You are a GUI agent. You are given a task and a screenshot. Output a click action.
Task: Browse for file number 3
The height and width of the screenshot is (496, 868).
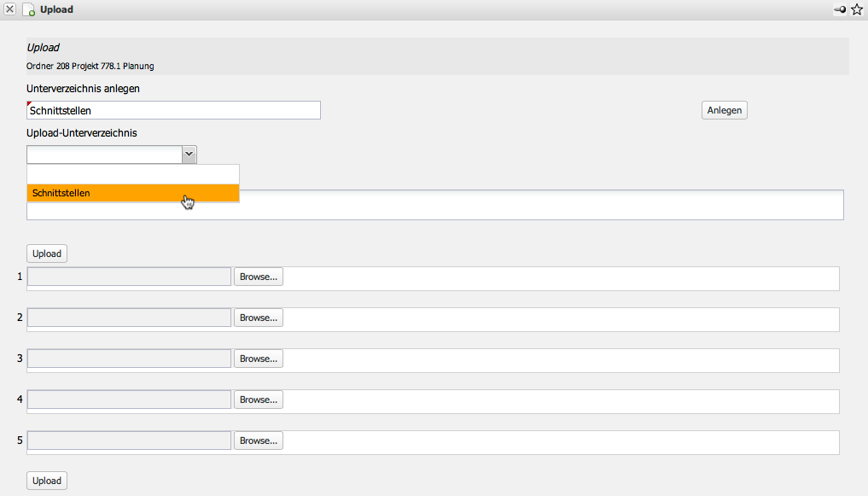click(259, 359)
